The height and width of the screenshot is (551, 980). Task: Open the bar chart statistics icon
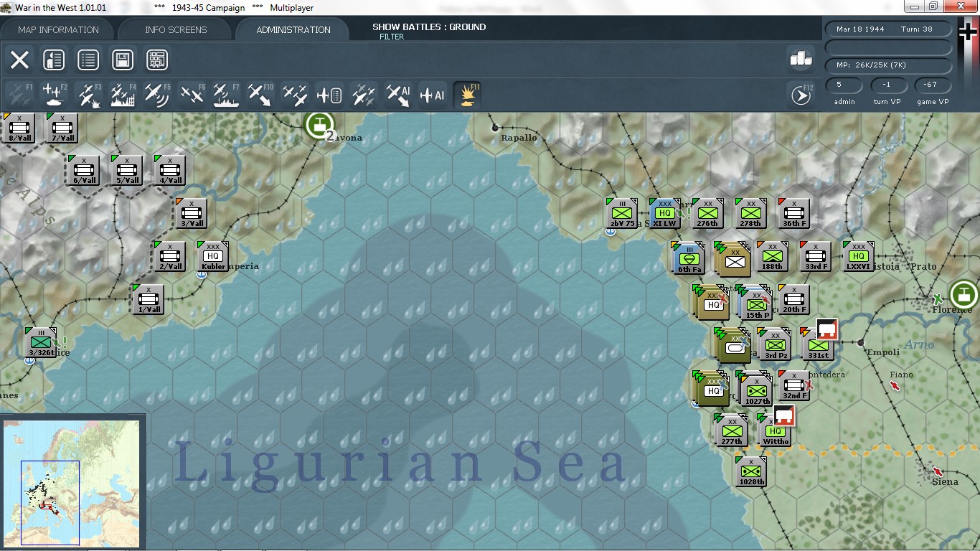click(801, 59)
